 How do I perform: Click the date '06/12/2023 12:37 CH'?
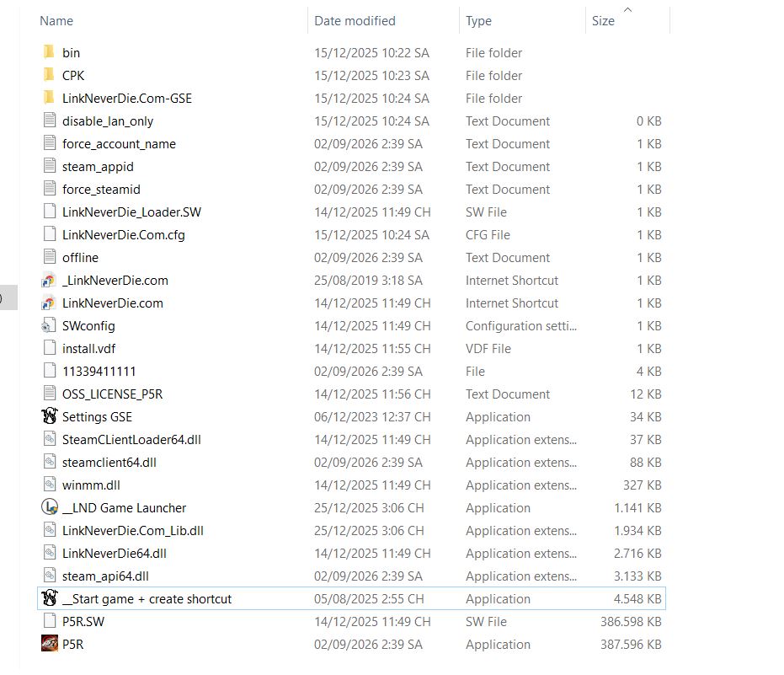point(372,417)
